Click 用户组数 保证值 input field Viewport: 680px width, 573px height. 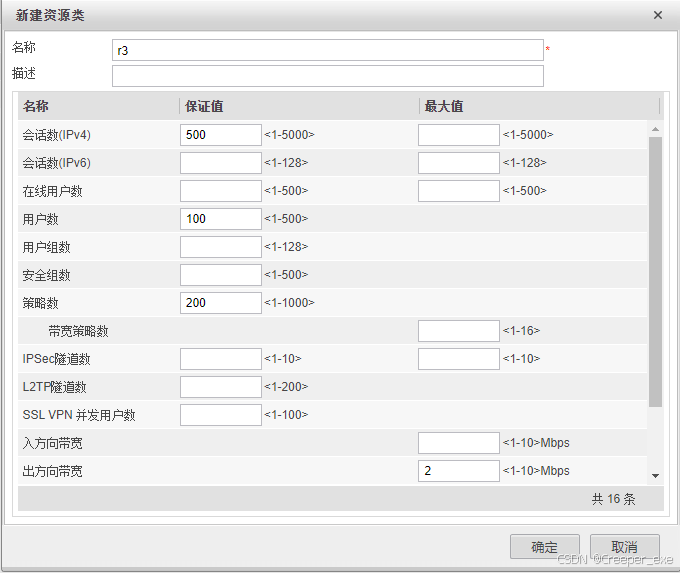221,247
